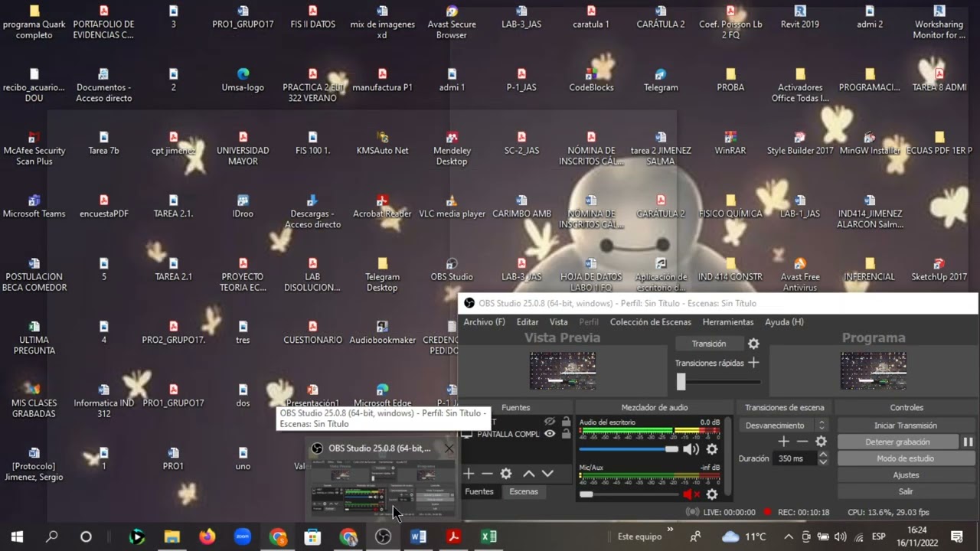The width and height of the screenshot is (980, 551).
Task: Click the Transición button
Action: 708,344
